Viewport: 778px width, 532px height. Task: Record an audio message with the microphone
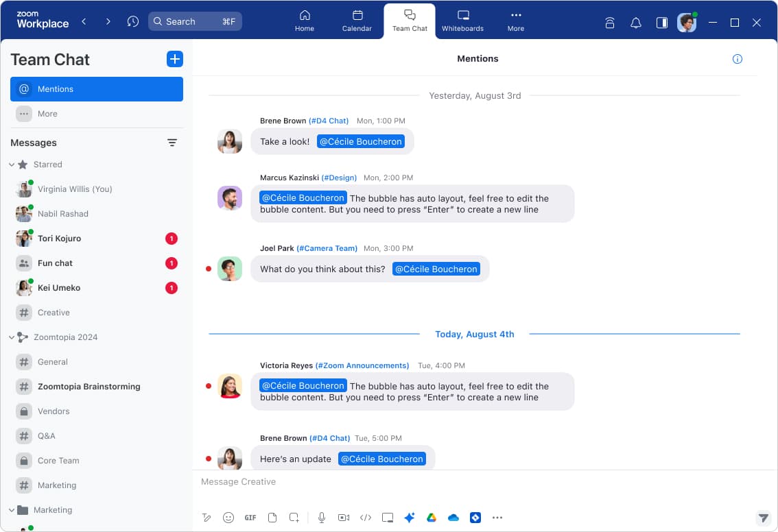322,518
